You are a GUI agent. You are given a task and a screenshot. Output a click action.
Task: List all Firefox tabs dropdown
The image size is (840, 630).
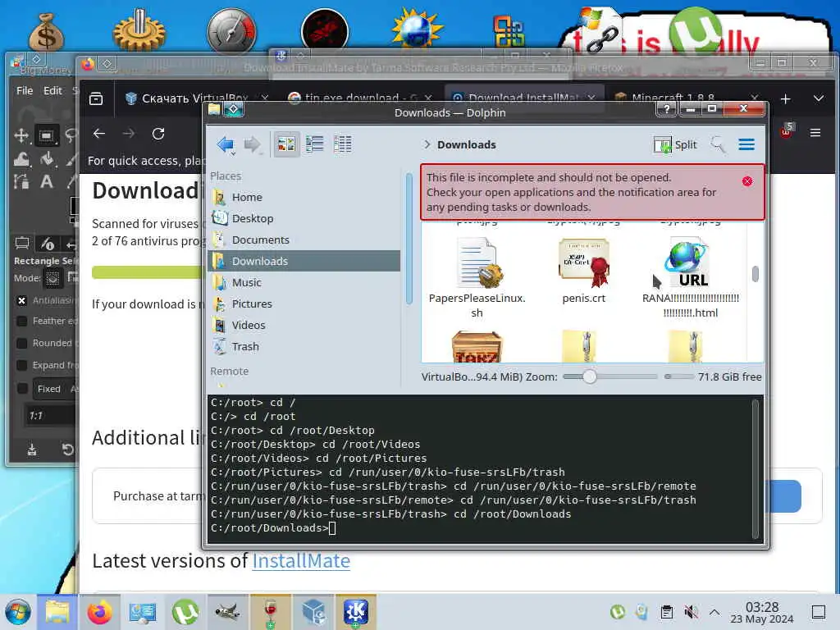(818, 98)
